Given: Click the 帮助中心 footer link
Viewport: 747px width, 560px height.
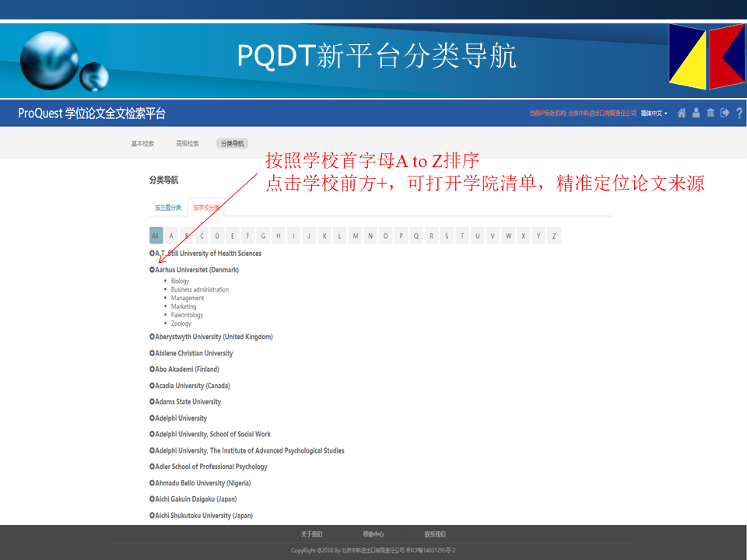Looking at the screenshot, I should point(373,534).
